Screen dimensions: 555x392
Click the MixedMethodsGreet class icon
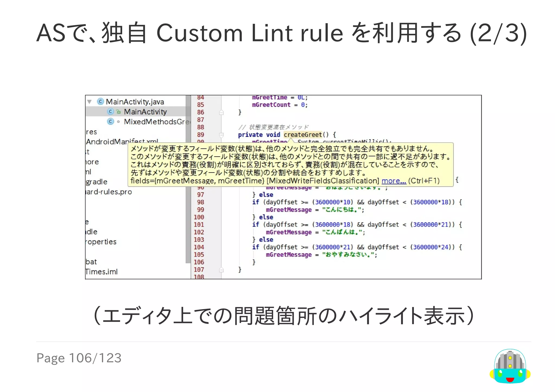pyautogui.click(x=110, y=122)
